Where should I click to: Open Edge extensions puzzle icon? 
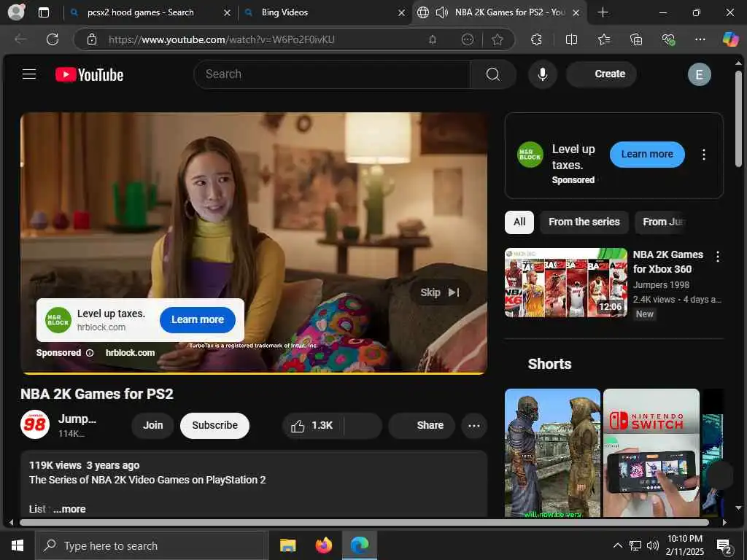[x=536, y=39]
